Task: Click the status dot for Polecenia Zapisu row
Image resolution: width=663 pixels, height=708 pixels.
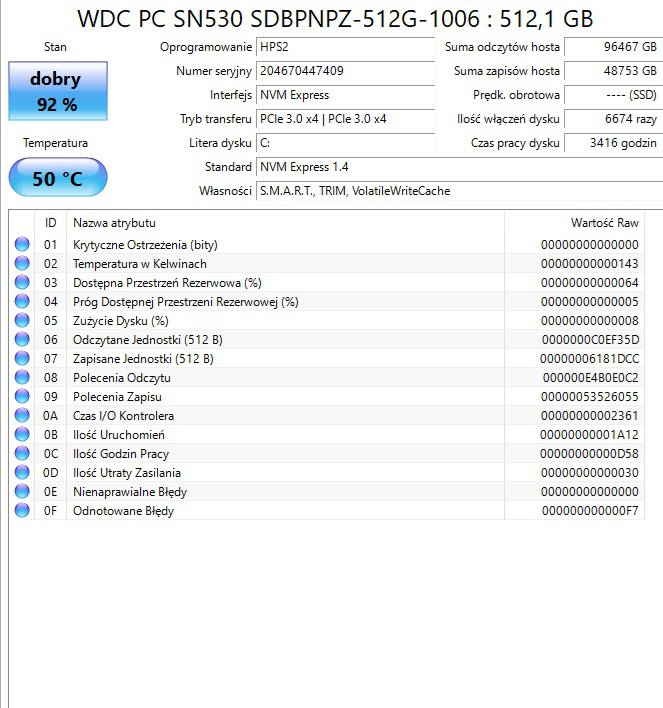Action: [22, 396]
